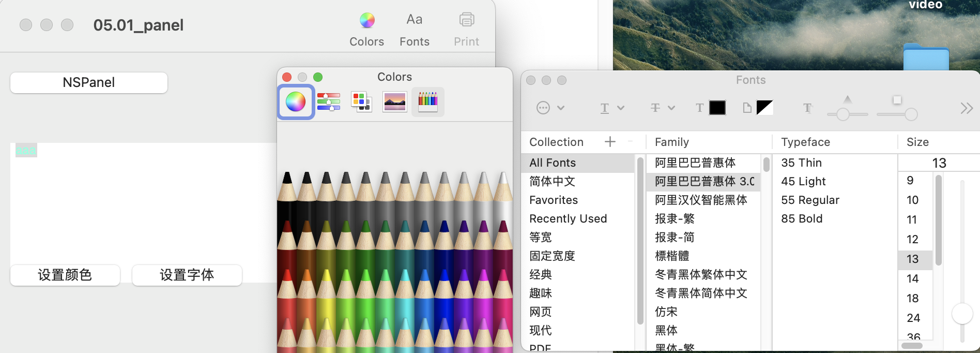
Task: Select font size 10
Action: point(915,200)
